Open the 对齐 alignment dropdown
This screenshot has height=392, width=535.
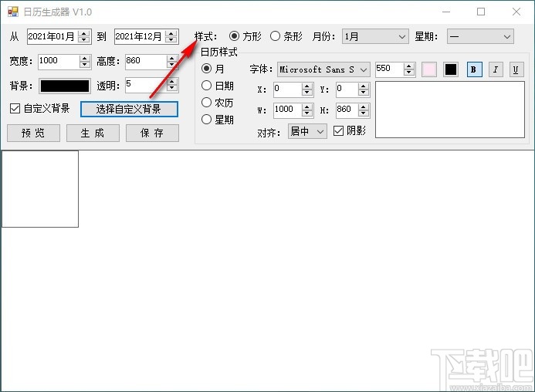click(x=307, y=131)
